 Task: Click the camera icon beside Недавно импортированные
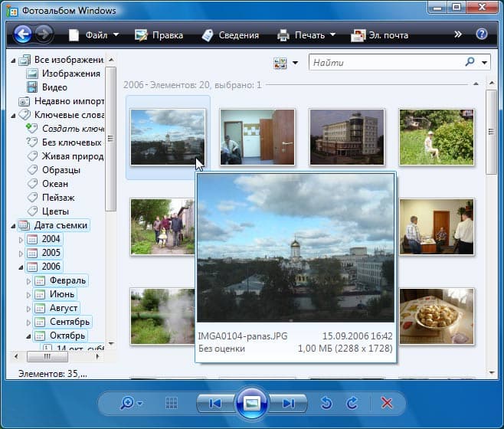[x=25, y=102]
